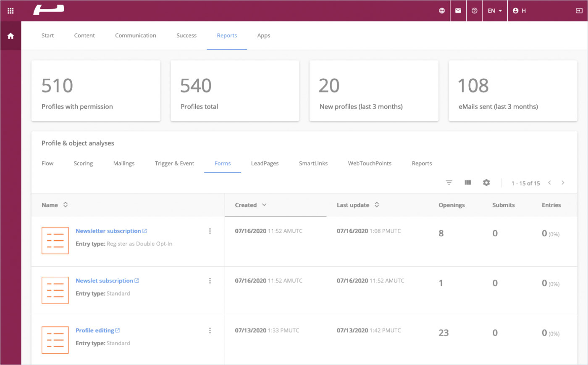Viewport: 588px width, 365px height.
Task: Click the home icon in sidebar
Action: pos(10,36)
